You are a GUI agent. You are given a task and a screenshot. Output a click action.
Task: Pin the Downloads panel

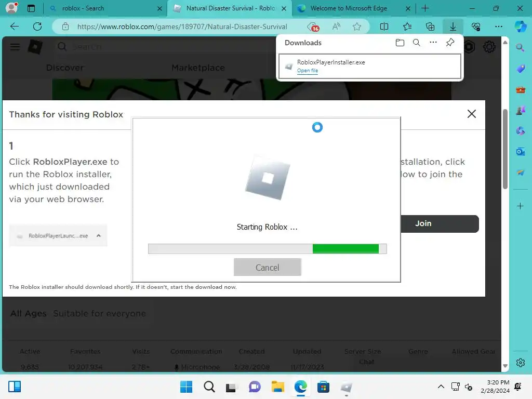[x=450, y=43]
